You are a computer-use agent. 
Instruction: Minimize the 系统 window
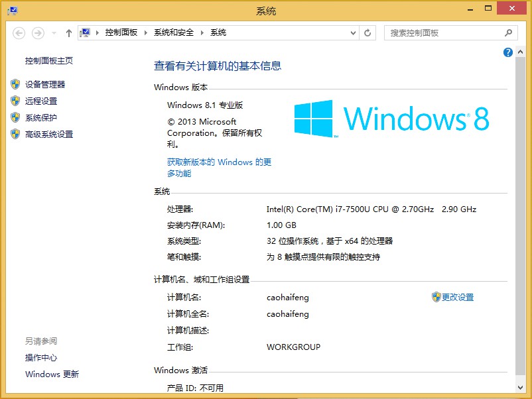470,9
